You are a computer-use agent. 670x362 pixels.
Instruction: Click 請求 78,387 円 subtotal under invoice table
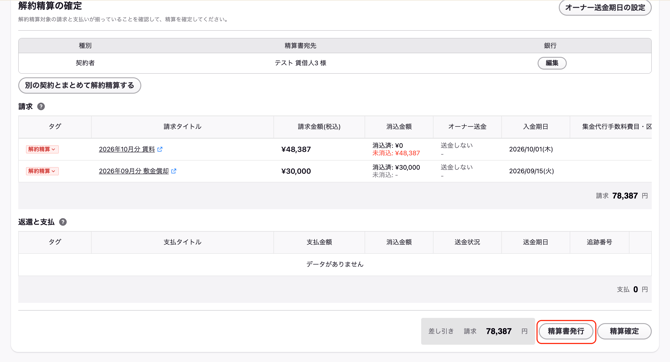pyautogui.click(x=622, y=196)
